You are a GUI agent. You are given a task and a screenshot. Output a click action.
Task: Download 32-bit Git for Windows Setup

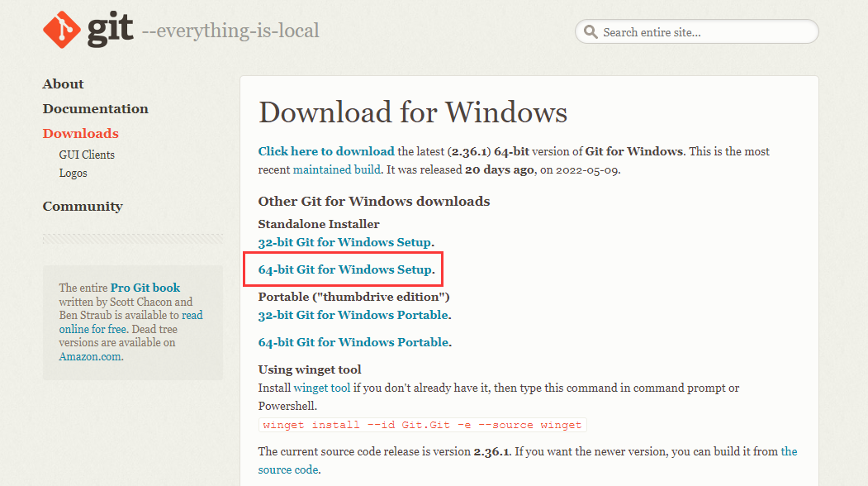pos(344,242)
